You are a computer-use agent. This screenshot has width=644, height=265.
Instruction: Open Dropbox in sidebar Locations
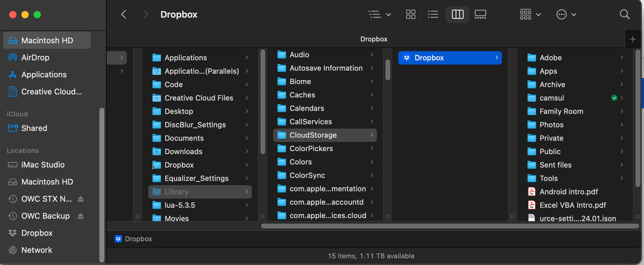(47, 233)
